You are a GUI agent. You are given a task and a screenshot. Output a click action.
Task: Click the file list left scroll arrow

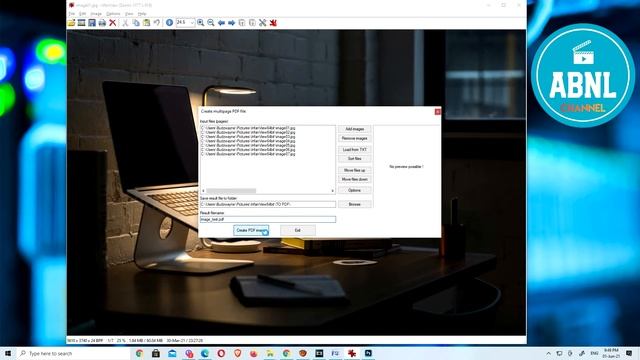pyautogui.click(x=203, y=191)
